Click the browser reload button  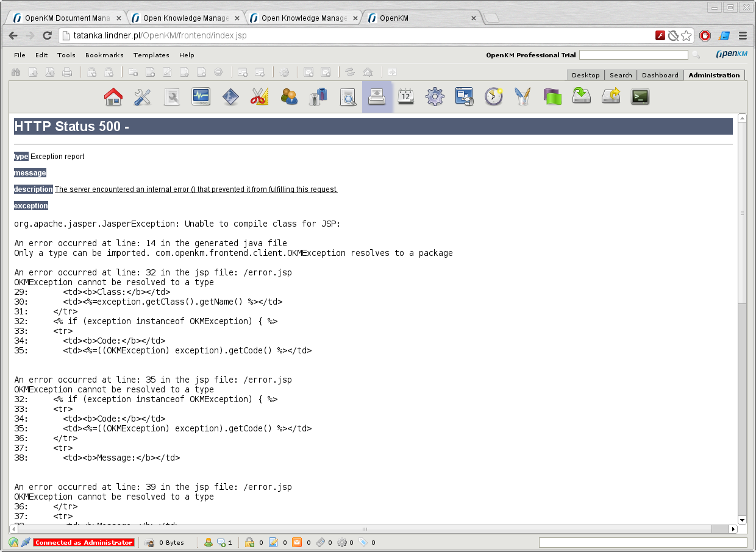[47, 35]
